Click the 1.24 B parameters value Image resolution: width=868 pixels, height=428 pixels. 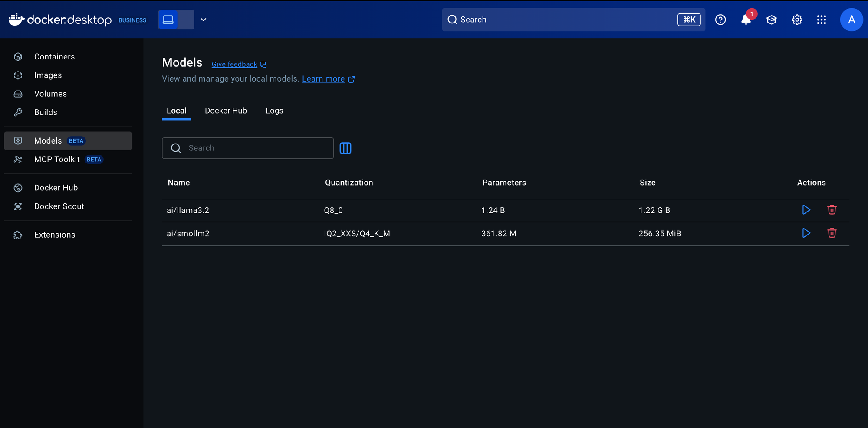click(x=493, y=210)
